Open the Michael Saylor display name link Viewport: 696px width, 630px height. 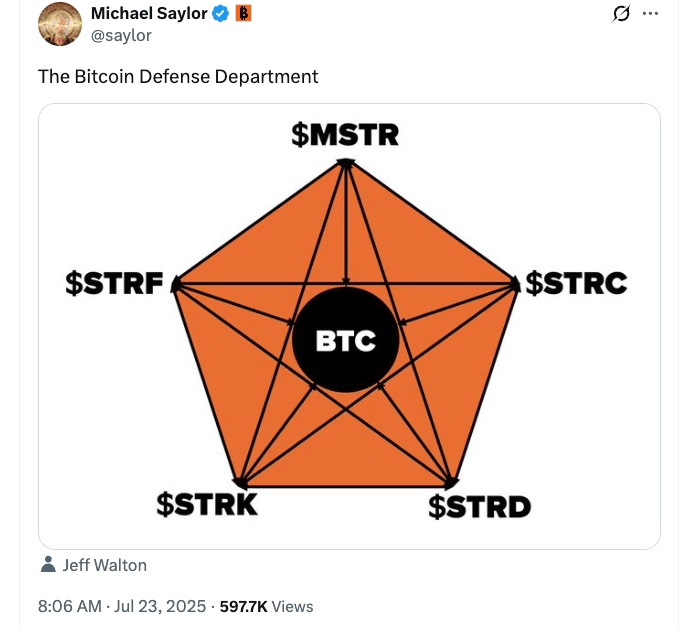click(149, 14)
